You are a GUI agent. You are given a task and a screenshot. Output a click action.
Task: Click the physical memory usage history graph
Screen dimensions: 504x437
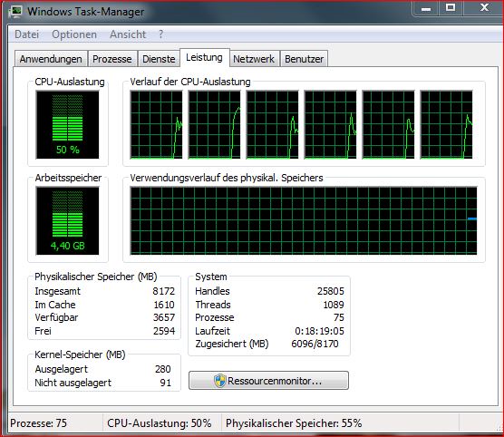click(x=304, y=220)
